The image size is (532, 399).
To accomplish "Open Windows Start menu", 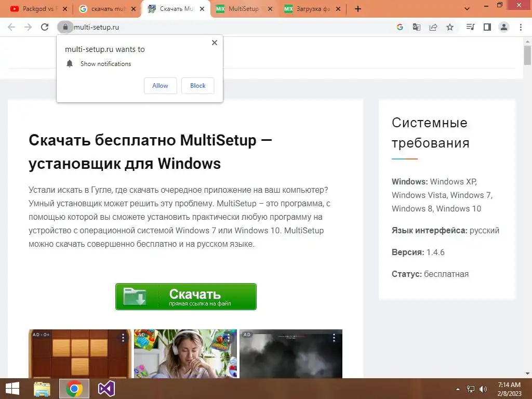I will click(x=12, y=389).
